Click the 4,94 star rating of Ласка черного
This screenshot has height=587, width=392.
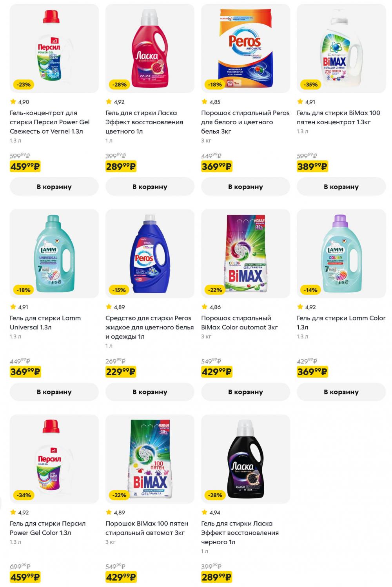tap(211, 512)
